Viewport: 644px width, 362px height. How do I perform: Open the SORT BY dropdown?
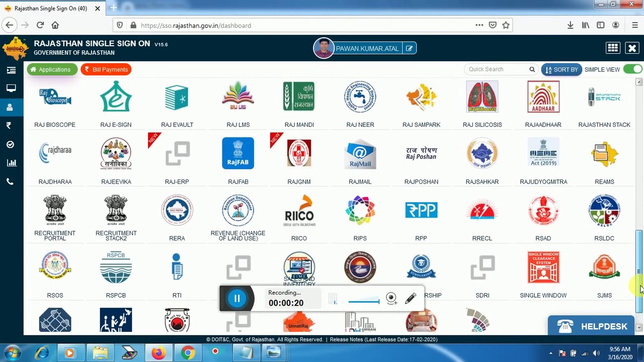tap(561, 69)
